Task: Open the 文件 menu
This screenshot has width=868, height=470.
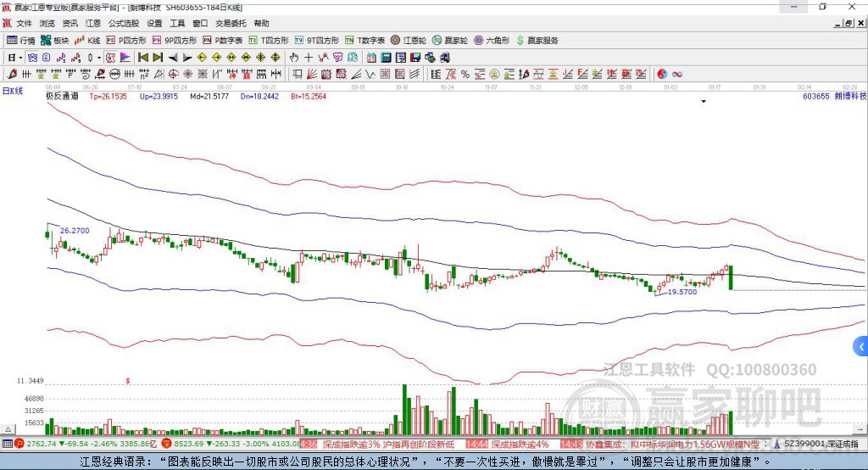Action: [x=24, y=23]
